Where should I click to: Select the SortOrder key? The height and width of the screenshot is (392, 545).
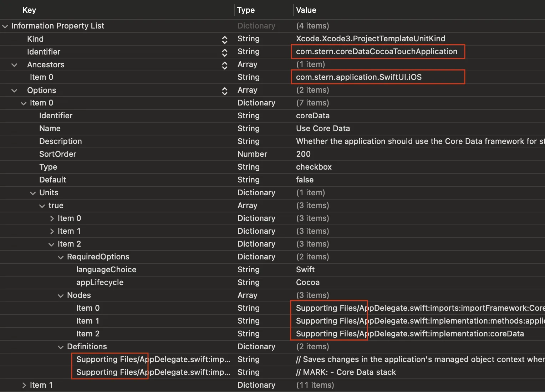pyautogui.click(x=58, y=154)
